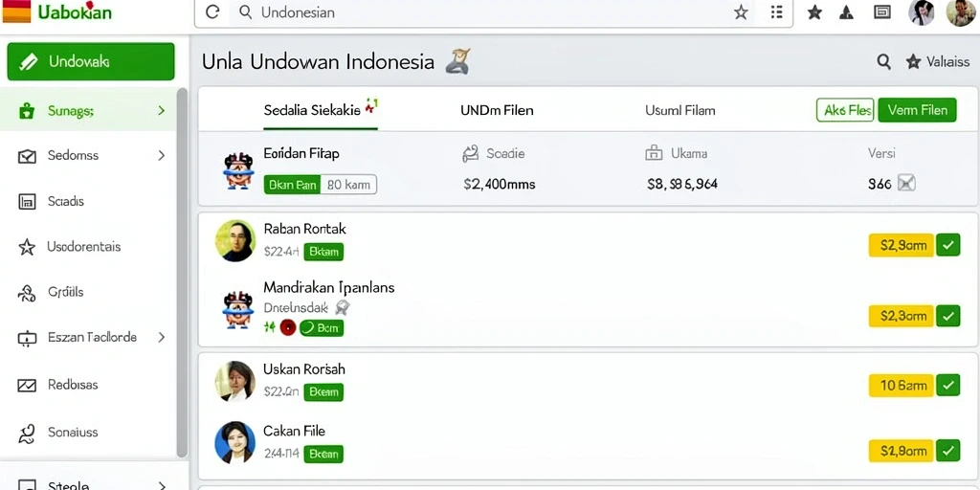Viewport: 980px width, 490px height.
Task: Click the yellow price badge for Cakan File
Action: tap(902, 450)
